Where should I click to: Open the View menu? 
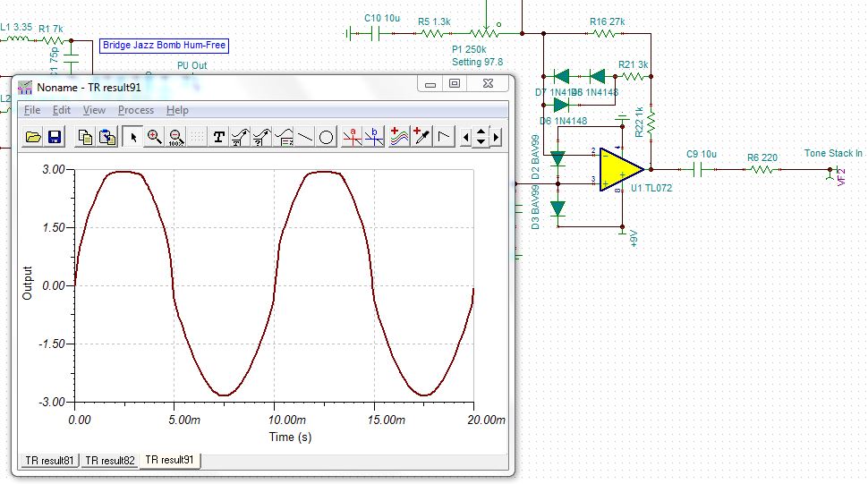[94, 110]
